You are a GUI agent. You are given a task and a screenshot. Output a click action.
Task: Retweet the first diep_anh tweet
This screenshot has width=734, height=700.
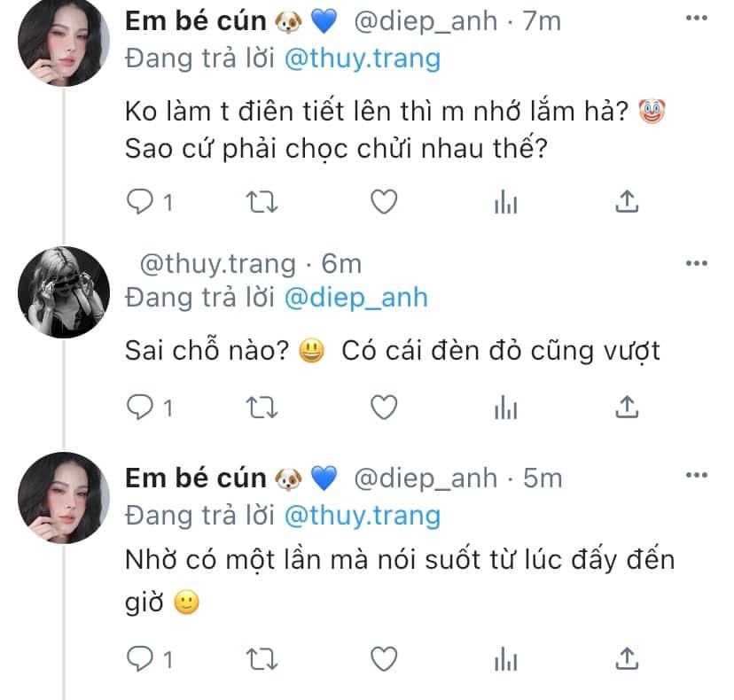pos(262,203)
